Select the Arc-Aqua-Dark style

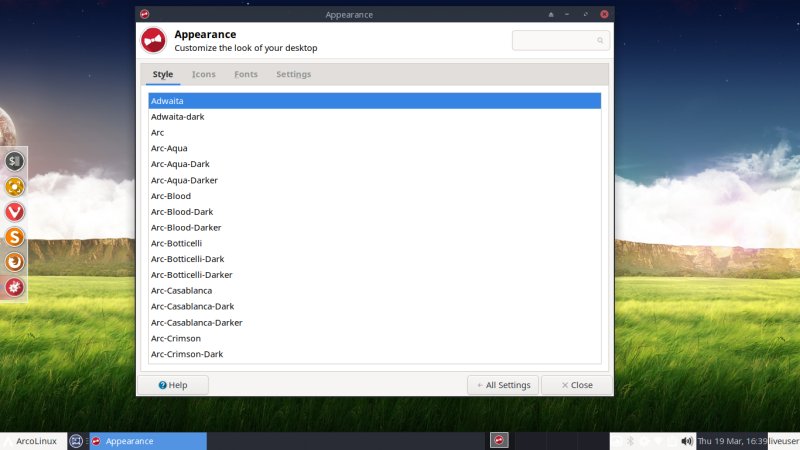[x=374, y=164]
